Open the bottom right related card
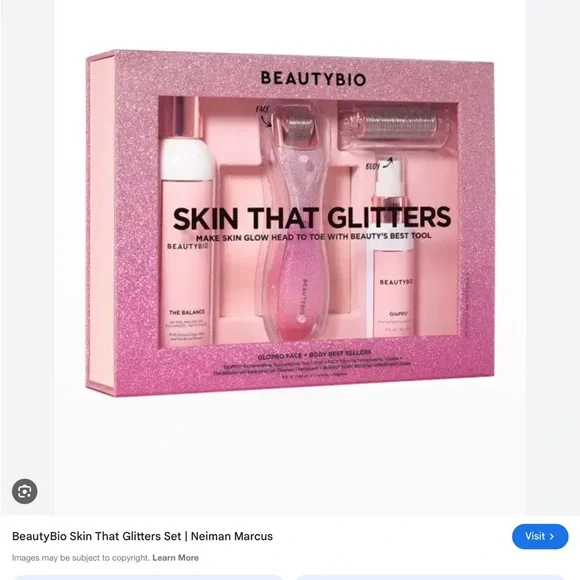Viewport: 580px width, 580px height. click(x=431, y=577)
